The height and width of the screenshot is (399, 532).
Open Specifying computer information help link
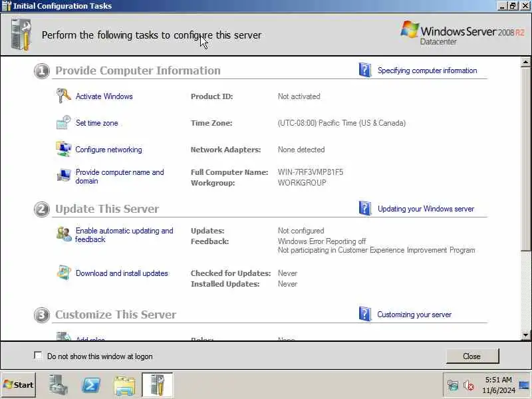[427, 70]
